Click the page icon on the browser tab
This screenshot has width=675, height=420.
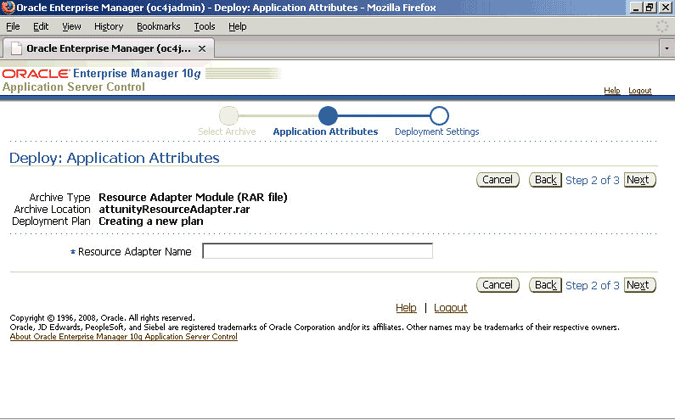tap(16, 49)
